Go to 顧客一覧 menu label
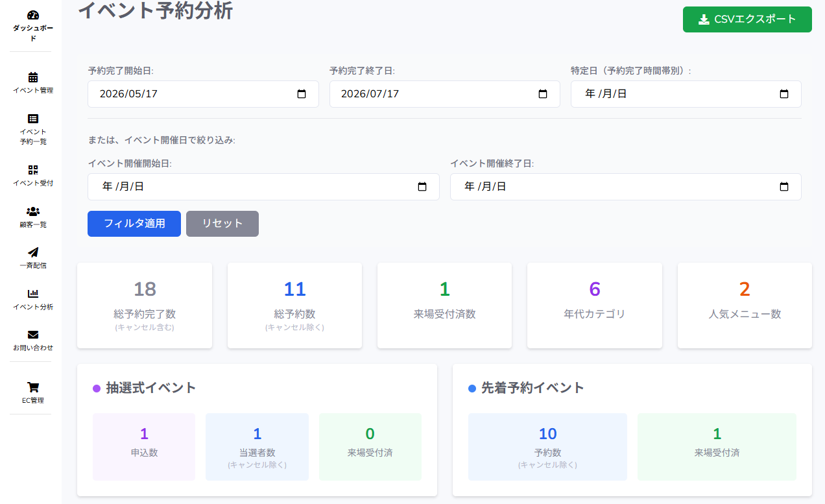This screenshot has width=825, height=504. 33,224
